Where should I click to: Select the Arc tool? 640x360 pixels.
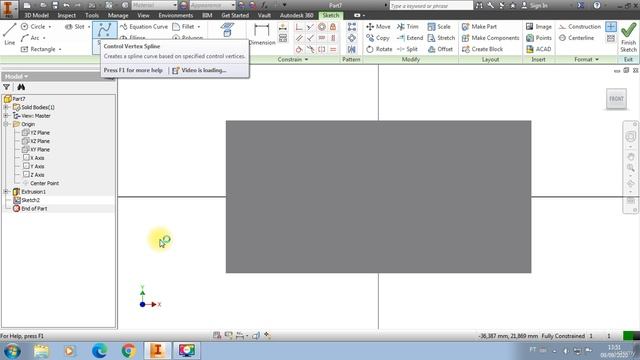click(30, 38)
